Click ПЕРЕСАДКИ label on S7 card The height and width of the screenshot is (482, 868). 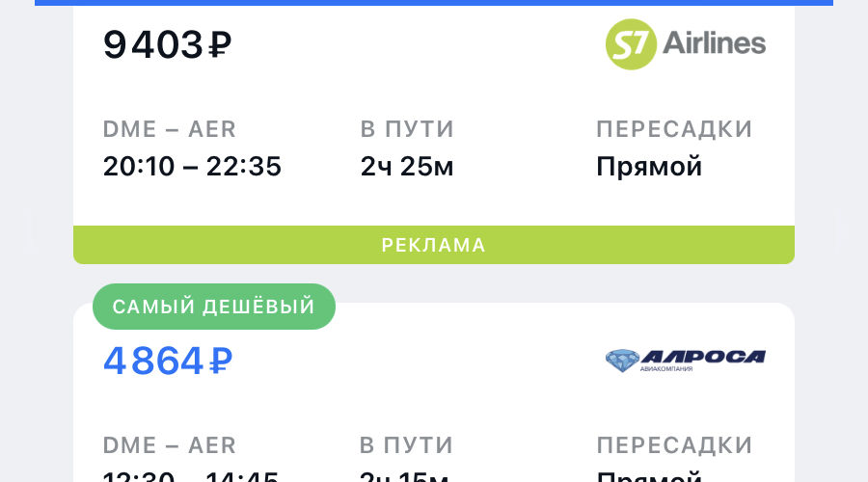tap(674, 129)
